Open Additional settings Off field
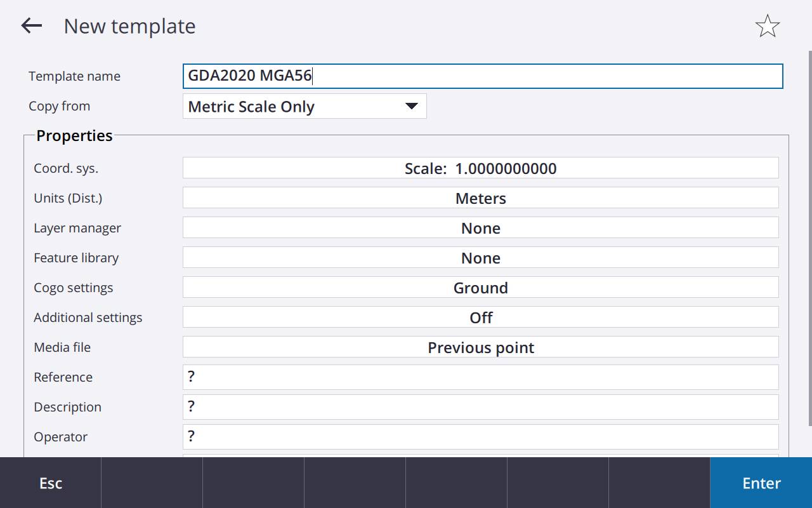 click(480, 317)
